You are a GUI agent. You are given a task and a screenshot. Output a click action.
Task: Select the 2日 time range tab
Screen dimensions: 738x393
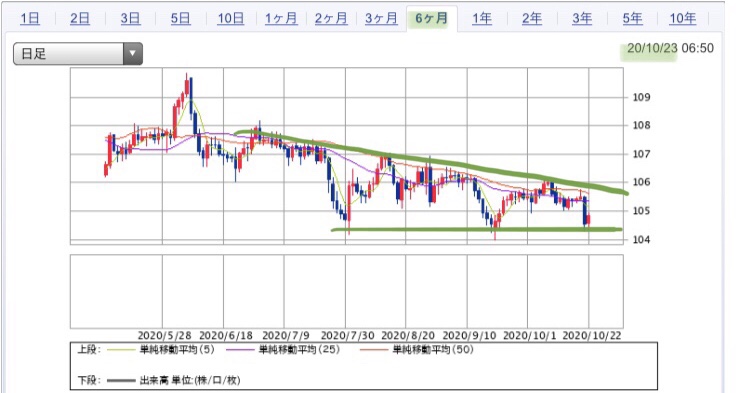[x=80, y=18]
